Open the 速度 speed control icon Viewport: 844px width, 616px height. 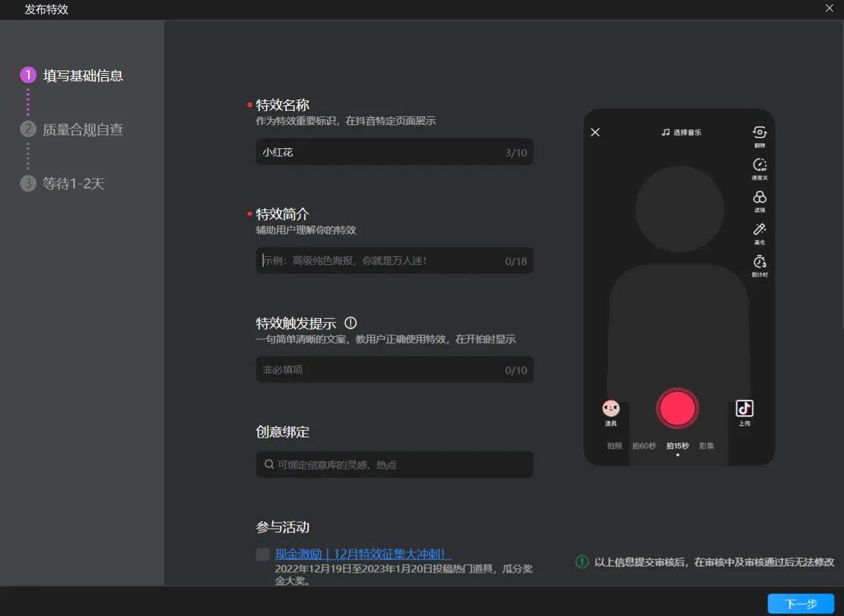click(759, 164)
